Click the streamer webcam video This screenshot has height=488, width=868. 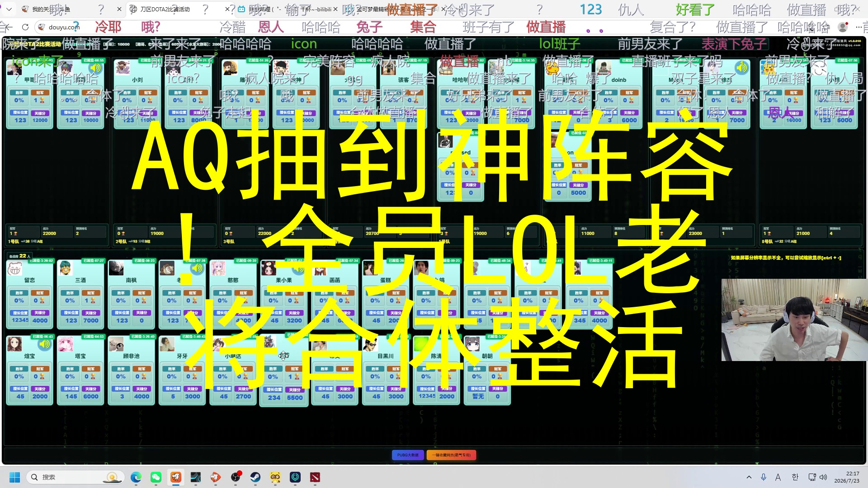(794, 320)
